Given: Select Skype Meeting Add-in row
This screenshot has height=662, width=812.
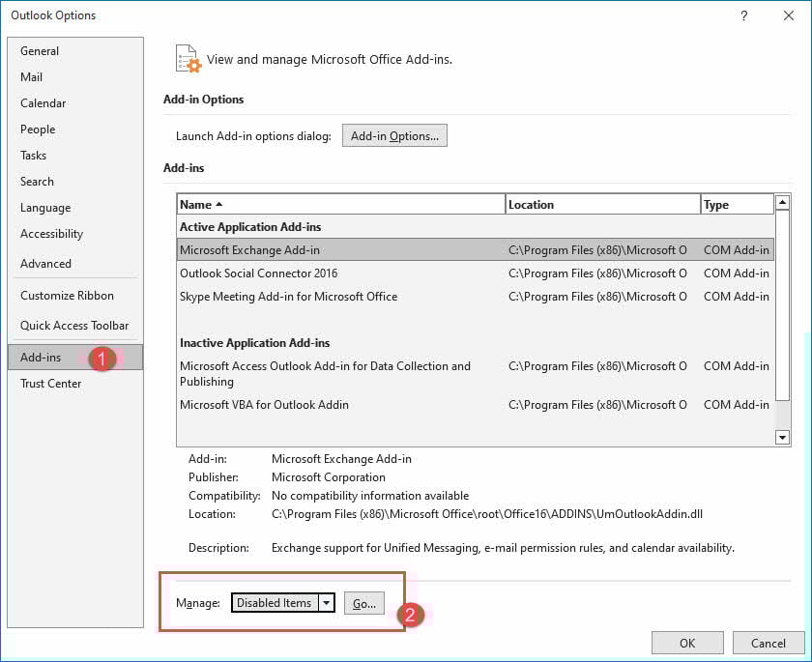Looking at the screenshot, I should coord(288,297).
